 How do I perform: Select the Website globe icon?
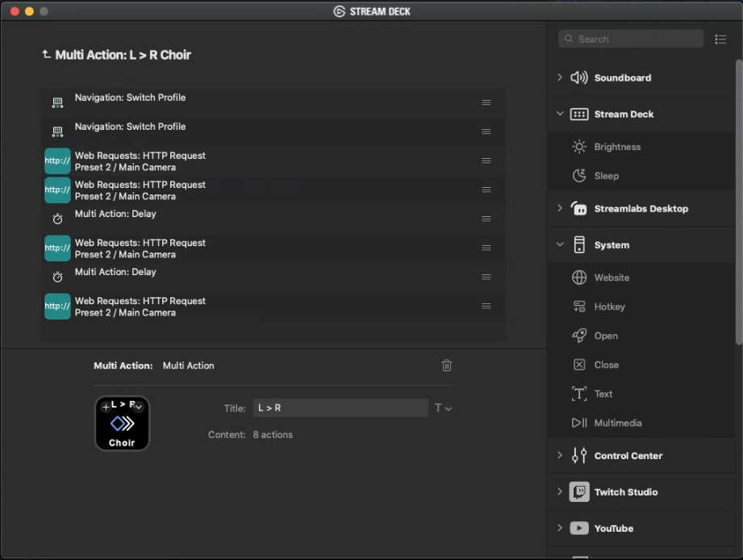coord(579,278)
